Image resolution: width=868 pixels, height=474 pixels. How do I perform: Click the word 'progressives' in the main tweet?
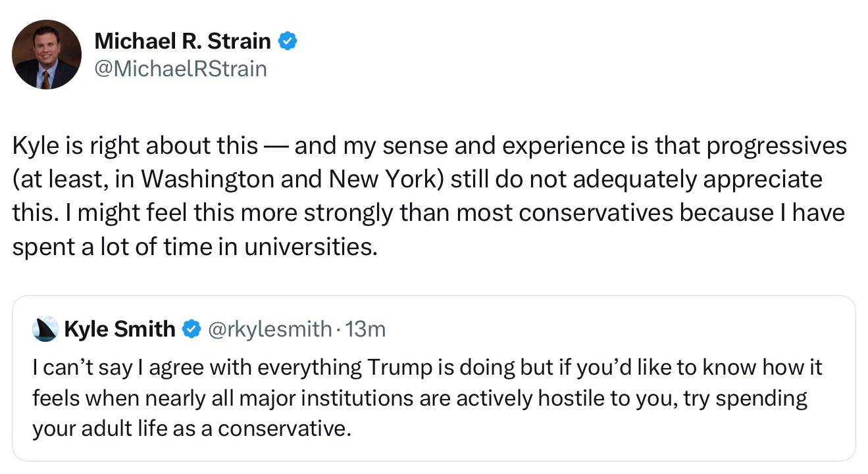777,146
